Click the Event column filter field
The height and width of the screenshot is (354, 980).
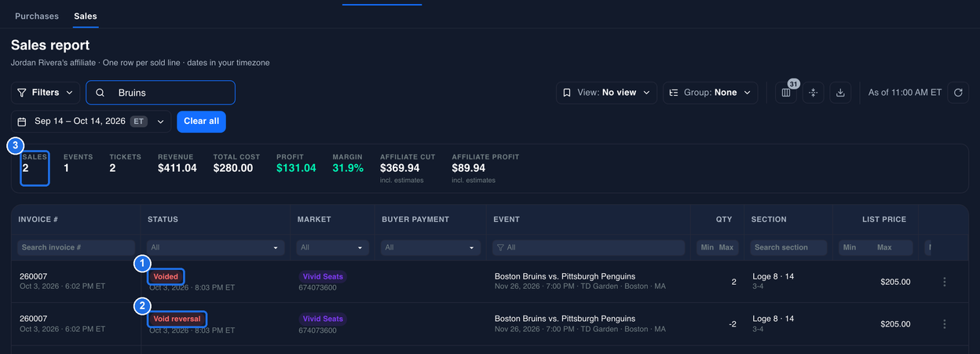coord(589,247)
